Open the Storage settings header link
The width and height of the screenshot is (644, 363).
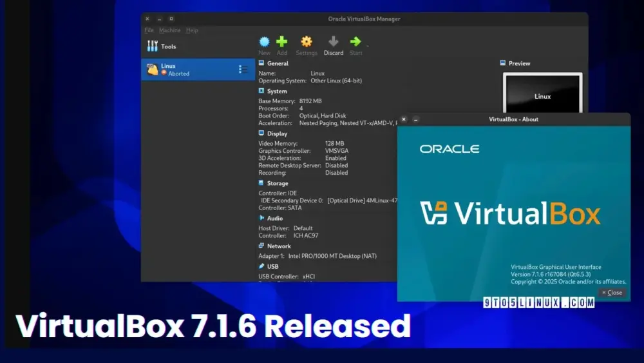click(278, 183)
